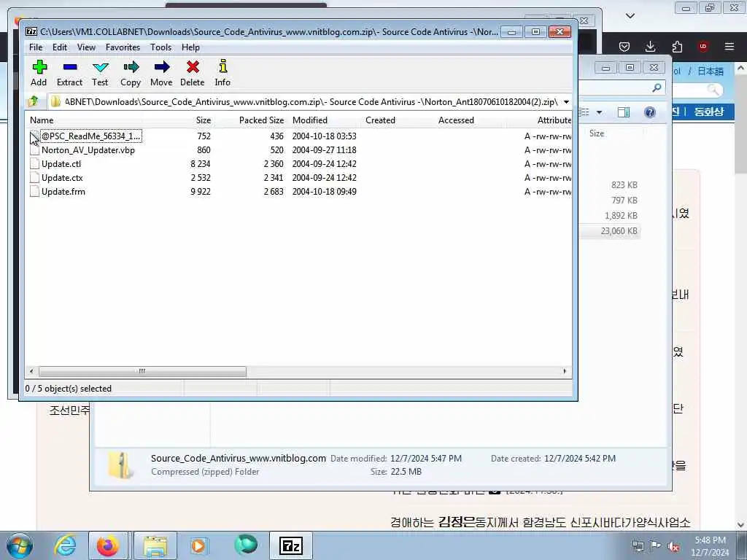Screen dimensions: 747x560
Task: Open Firefox hamburger application menu
Action: pos(729,47)
